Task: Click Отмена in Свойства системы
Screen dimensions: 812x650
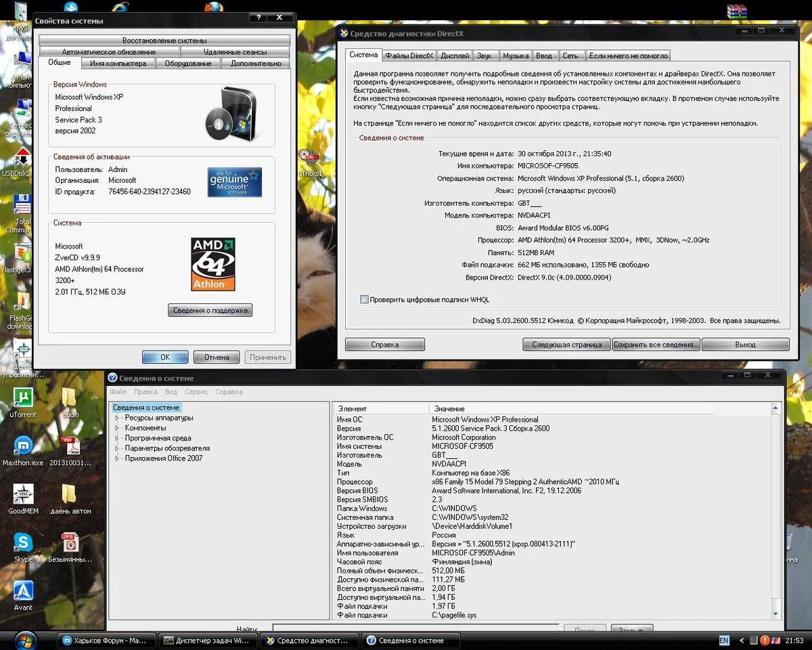Action: (217, 357)
